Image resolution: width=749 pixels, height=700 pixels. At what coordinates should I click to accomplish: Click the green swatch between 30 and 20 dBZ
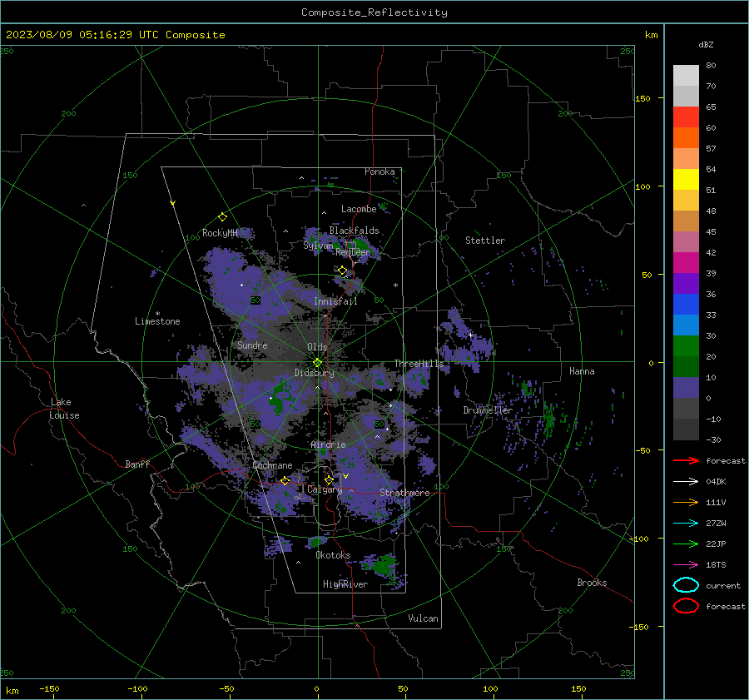coord(686,346)
